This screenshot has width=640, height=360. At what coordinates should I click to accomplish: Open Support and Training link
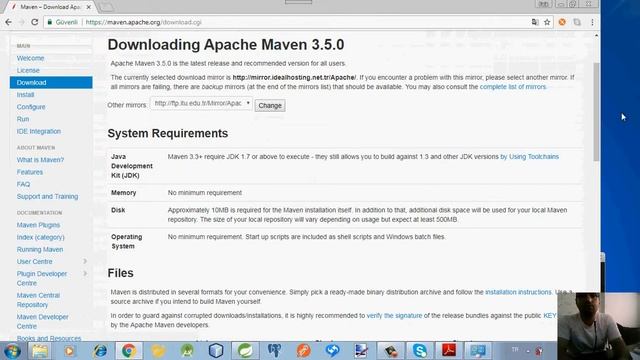tap(47, 197)
